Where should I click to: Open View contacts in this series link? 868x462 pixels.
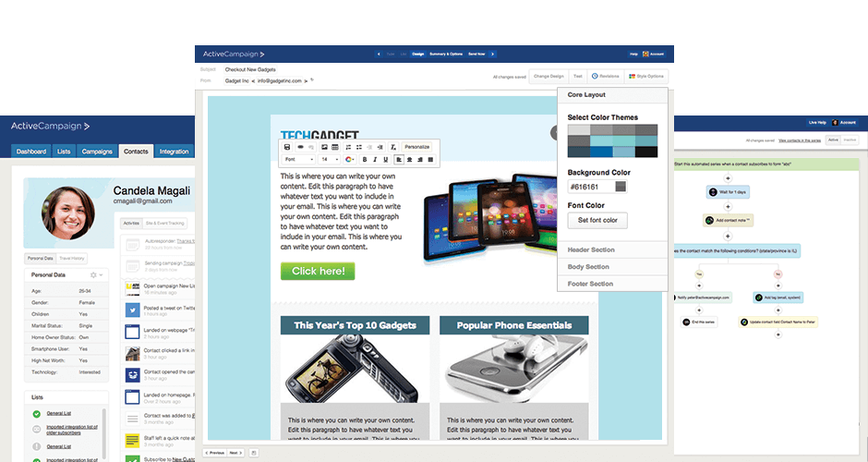[800, 140]
